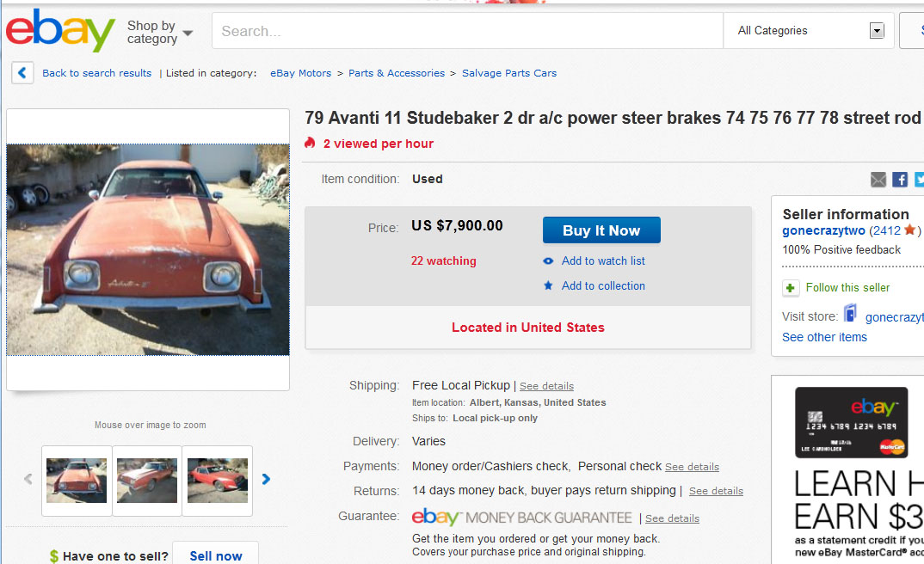Click the Buy It Now button
924x564 pixels.
(x=601, y=230)
